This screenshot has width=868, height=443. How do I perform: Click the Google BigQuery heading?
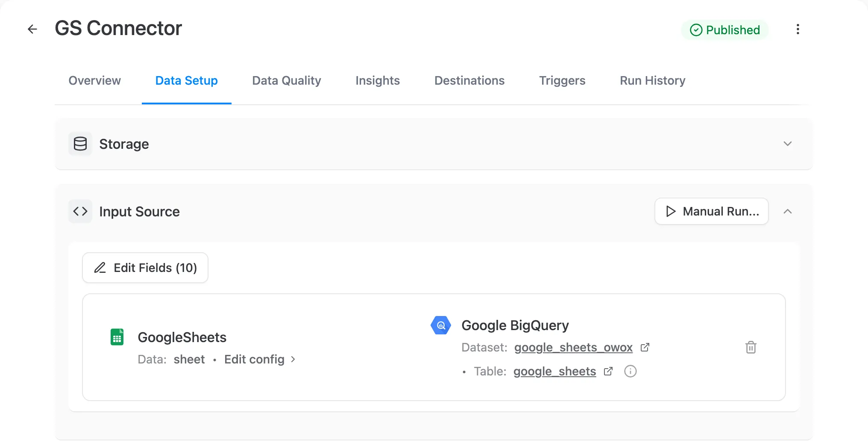pos(515,325)
